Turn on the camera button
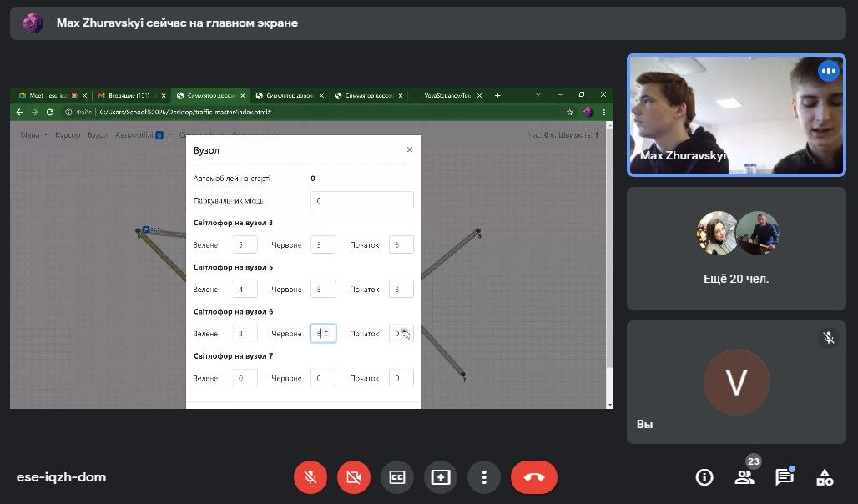Screen dimensions: 858x504 (x=354, y=477)
